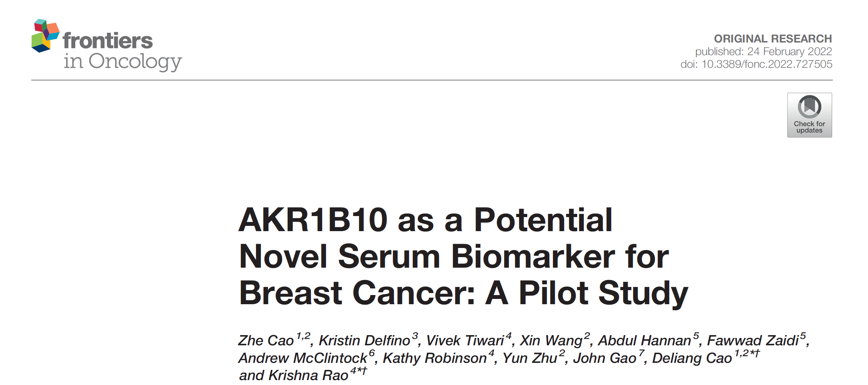This screenshot has height=385, width=868.
Task: Click the ORIGINAL RESEARCH article type label
Action: coord(773,39)
